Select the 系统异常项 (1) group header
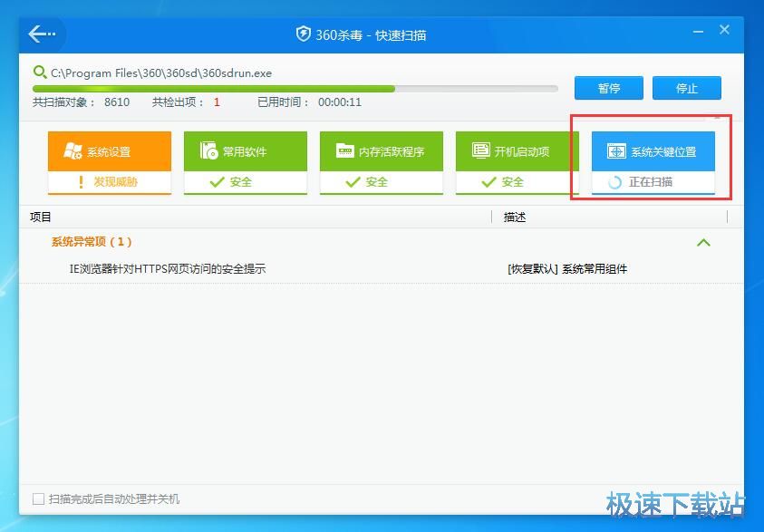The height and width of the screenshot is (532, 764). click(x=92, y=242)
